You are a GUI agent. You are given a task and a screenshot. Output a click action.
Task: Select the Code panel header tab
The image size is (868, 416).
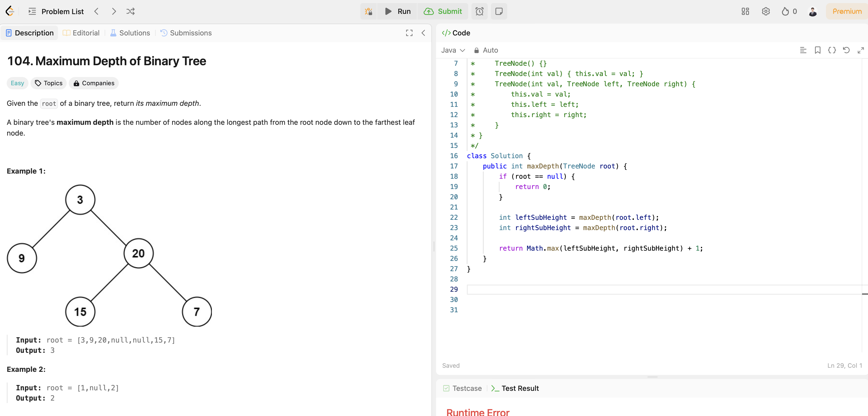[x=456, y=33]
